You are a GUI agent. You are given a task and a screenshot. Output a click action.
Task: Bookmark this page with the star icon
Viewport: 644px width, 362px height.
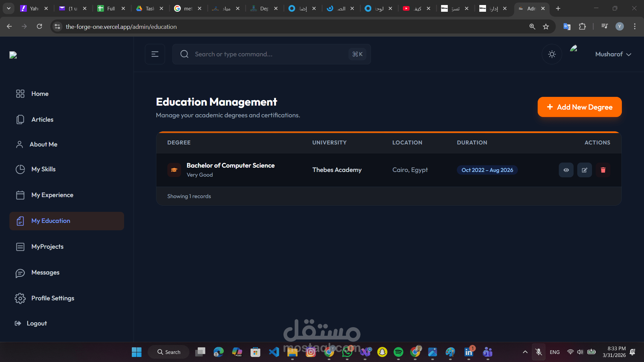pyautogui.click(x=546, y=26)
